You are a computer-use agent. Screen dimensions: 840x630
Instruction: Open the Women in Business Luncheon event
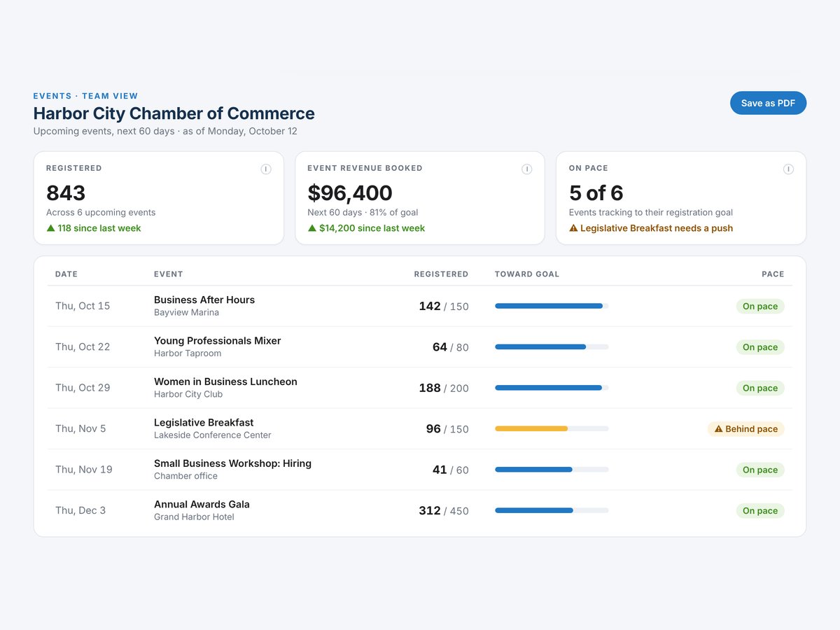[225, 381]
